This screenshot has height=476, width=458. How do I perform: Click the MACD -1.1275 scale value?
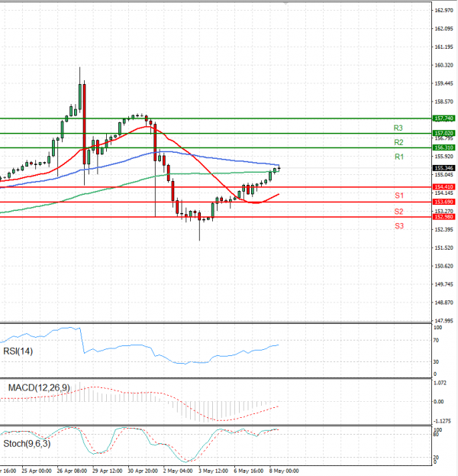[x=440, y=421]
